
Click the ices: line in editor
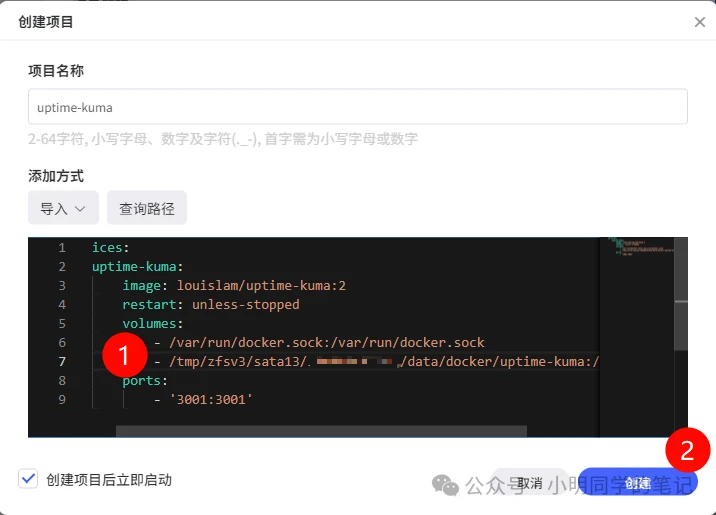point(111,247)
